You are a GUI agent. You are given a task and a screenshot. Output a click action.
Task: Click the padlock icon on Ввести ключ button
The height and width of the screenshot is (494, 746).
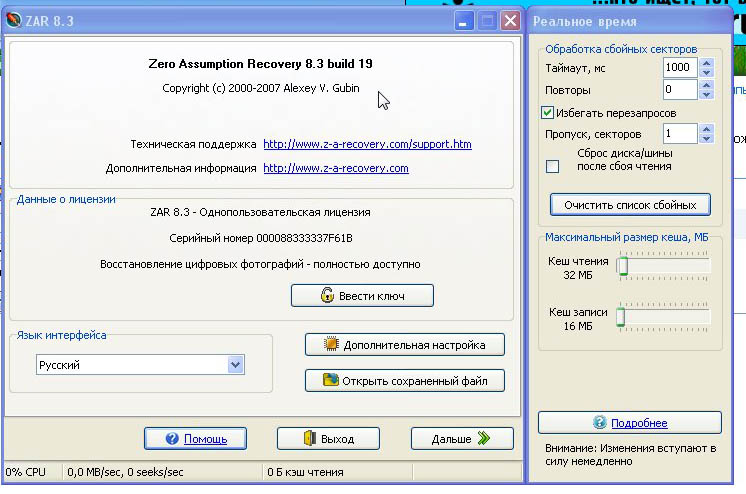[x=327, y=295]
